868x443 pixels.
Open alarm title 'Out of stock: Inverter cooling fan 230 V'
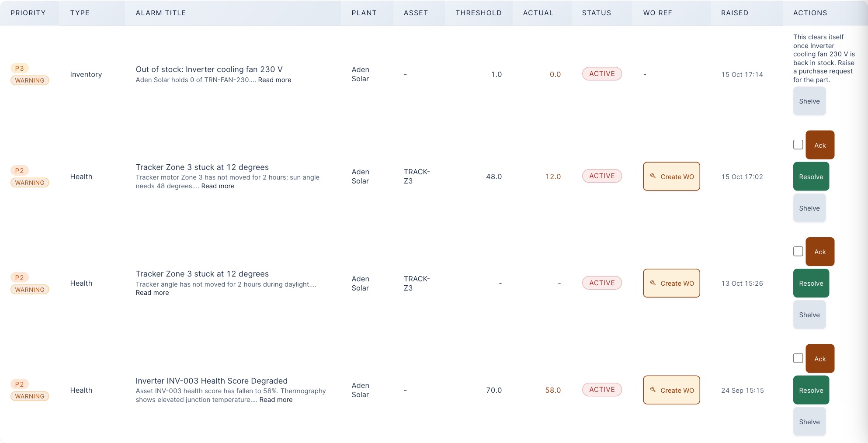click(209, 69)
